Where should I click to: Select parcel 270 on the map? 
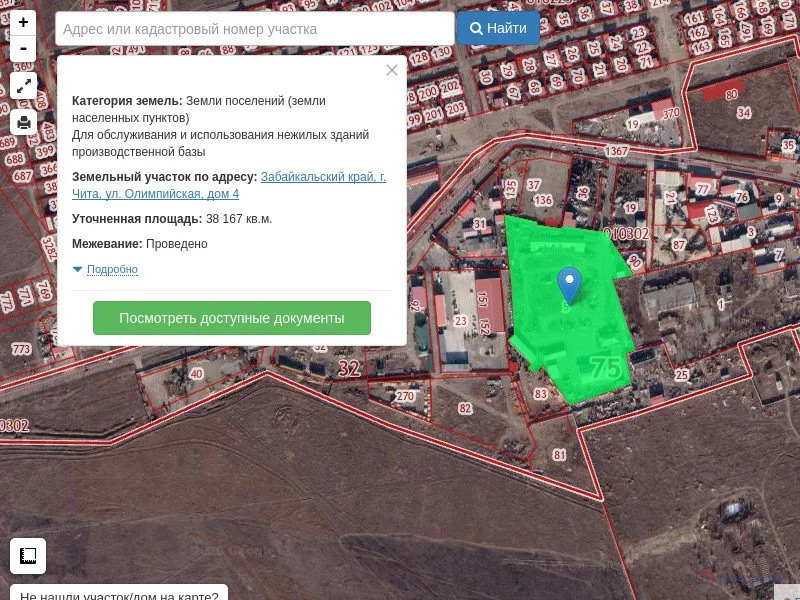click(x=404, y=396)
